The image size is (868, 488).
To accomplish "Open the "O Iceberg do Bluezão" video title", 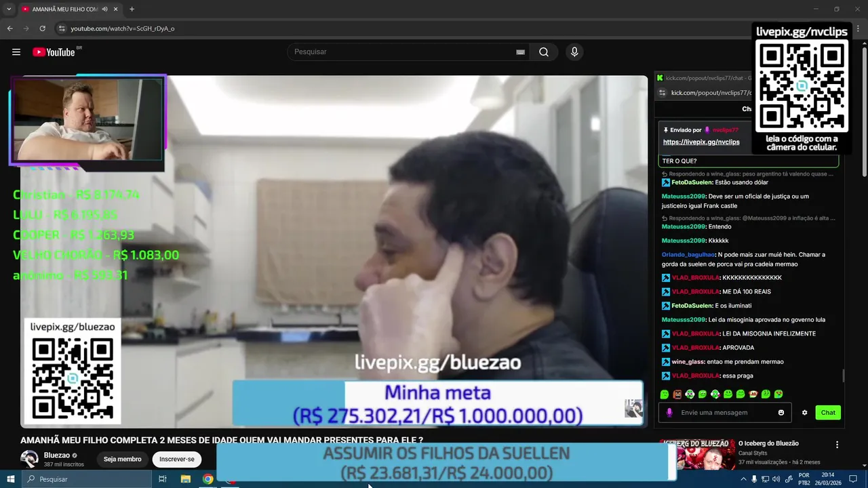I will pos(768,443).
